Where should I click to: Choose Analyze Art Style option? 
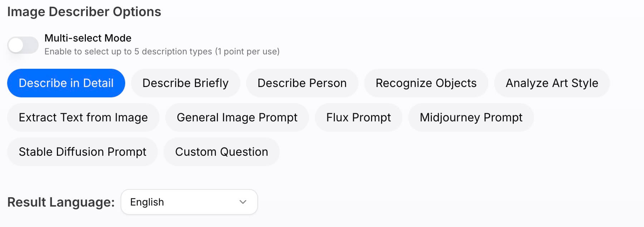[x=552, y=83]
